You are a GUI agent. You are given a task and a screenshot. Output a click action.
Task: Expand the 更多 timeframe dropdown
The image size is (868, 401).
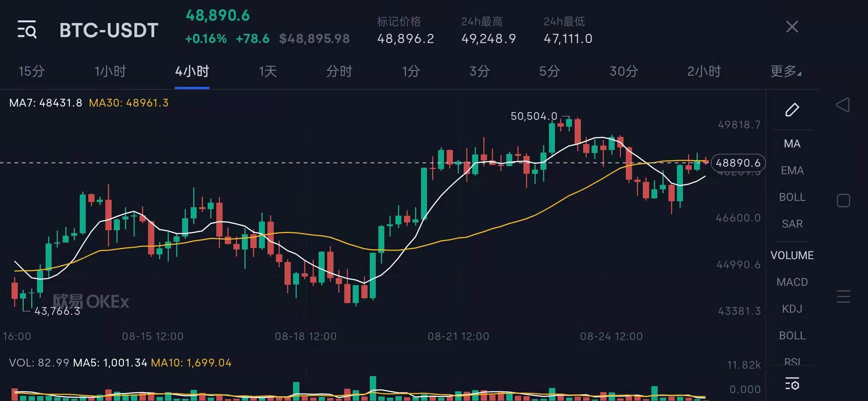tap(786, 71)
